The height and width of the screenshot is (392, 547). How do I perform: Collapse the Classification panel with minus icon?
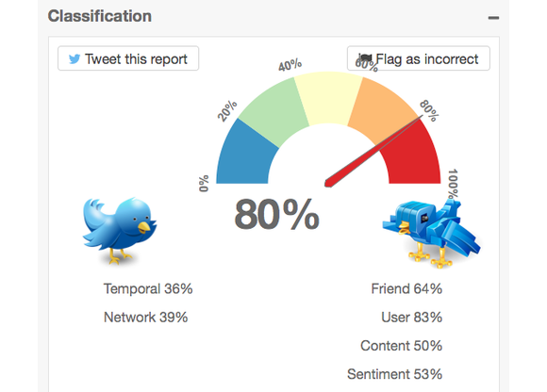(x=493, y=18)
